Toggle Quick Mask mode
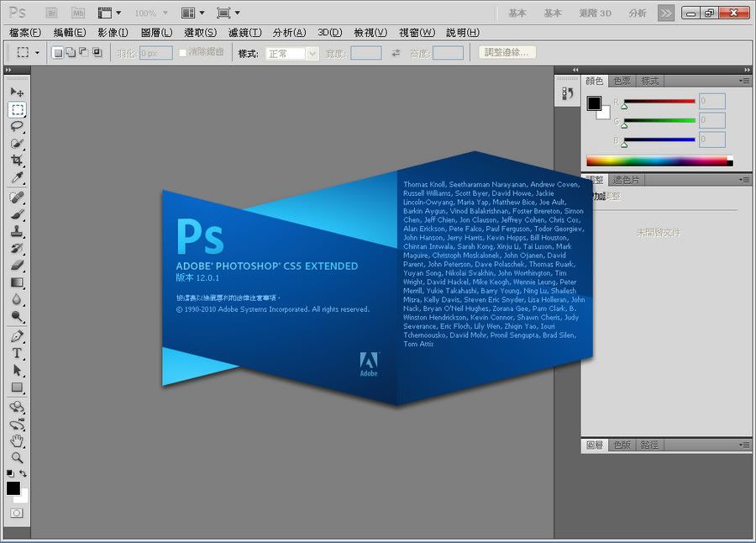 (x=17, y=513)
